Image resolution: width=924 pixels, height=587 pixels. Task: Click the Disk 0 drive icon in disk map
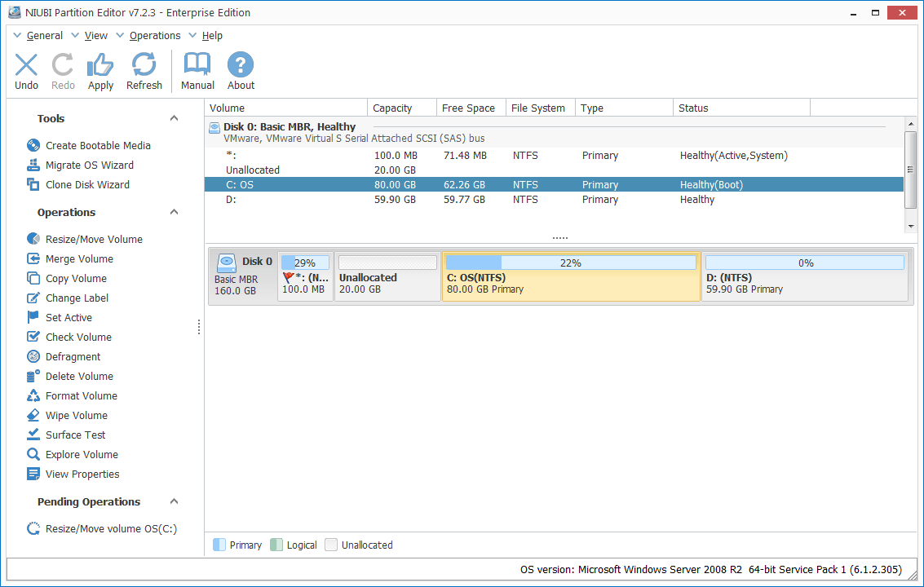[227, 263]
